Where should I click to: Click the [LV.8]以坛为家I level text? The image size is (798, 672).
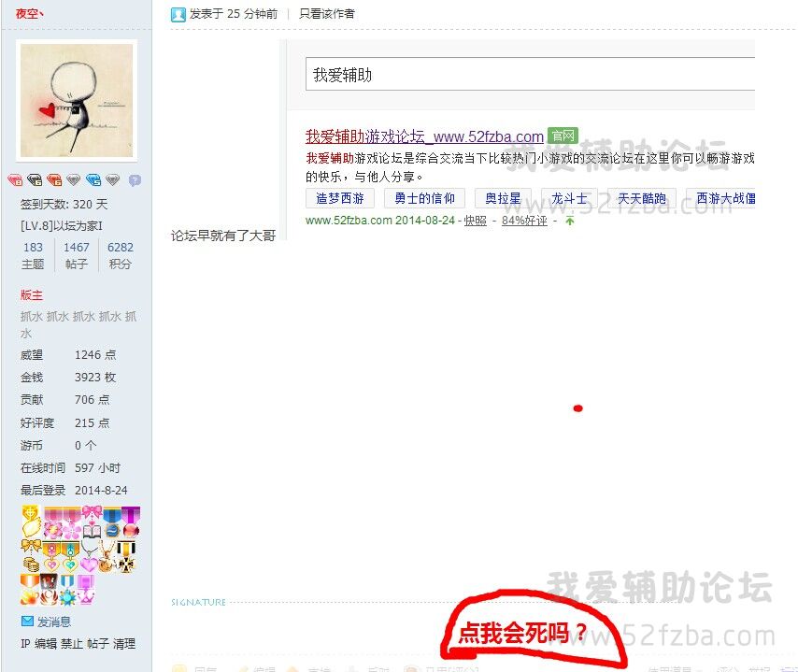coord(62,225)
